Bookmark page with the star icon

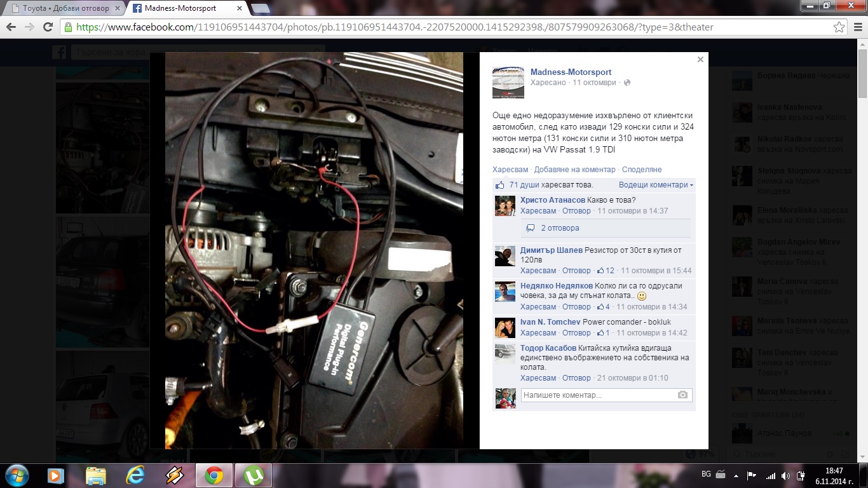839,27
